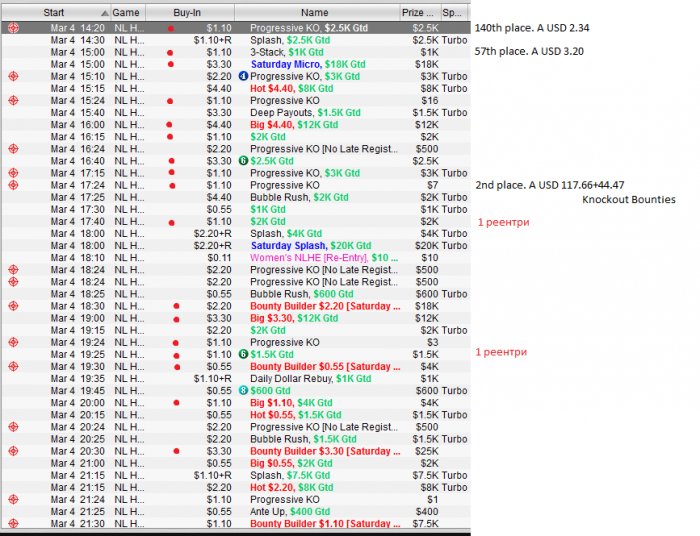Sort the list by the Start column header

pyautogui.click(x=55, y=12)
